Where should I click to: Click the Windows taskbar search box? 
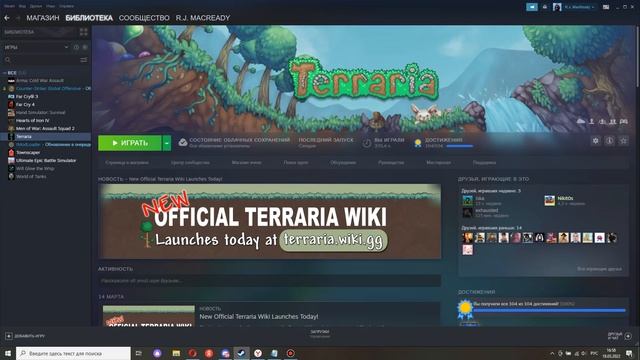(73, 353)
